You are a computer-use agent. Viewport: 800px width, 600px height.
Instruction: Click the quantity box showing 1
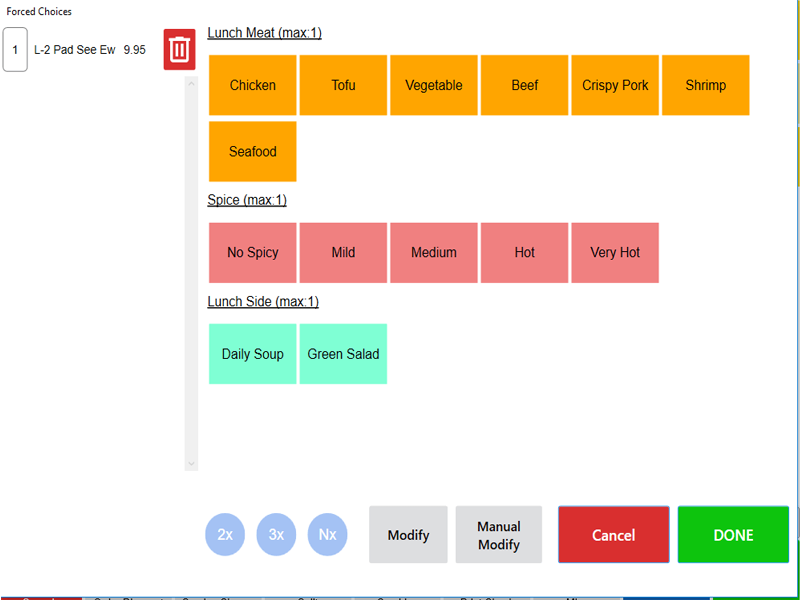click(15, 49)
